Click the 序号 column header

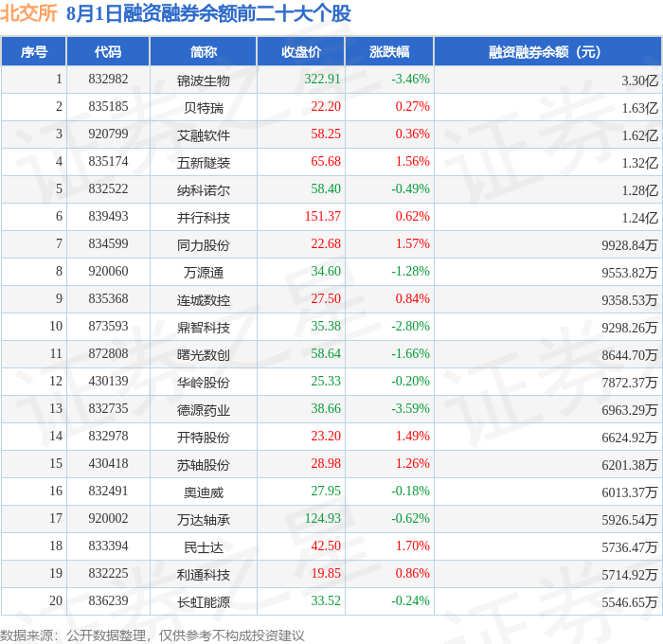tap(34, 51)
